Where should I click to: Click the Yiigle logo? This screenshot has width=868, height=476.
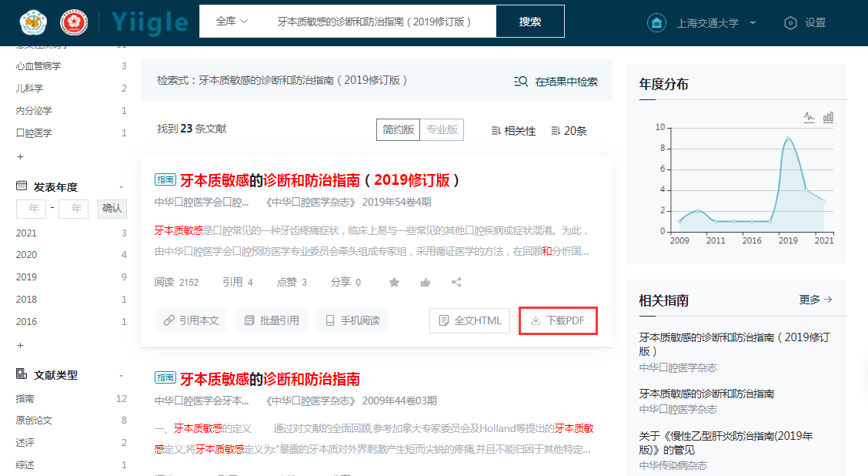coord(149,22)
